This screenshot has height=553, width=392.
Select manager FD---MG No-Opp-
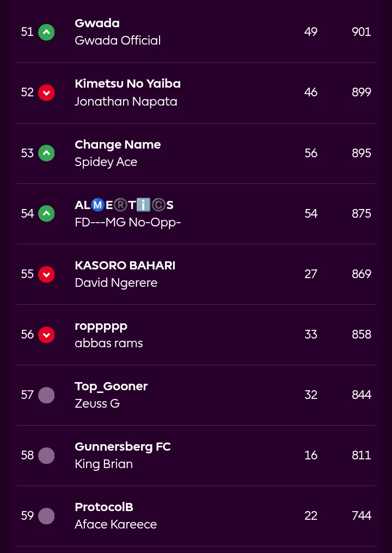[x=127, y=223]
